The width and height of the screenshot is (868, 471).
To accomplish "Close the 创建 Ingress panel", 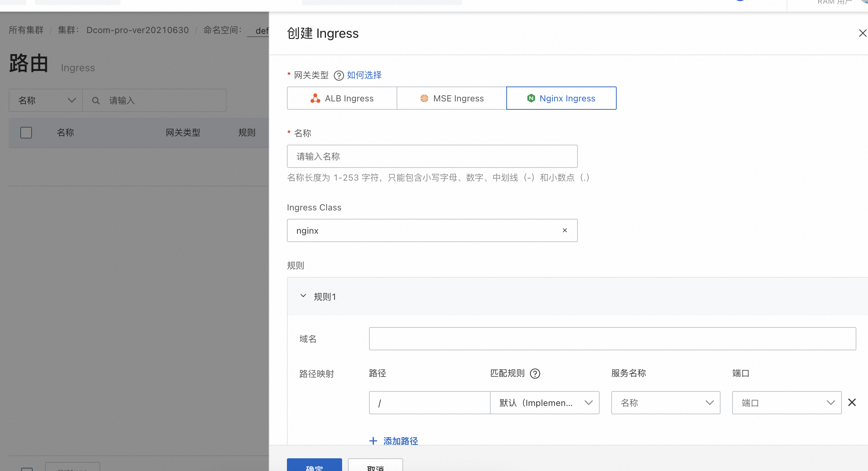I will point(863,33).
